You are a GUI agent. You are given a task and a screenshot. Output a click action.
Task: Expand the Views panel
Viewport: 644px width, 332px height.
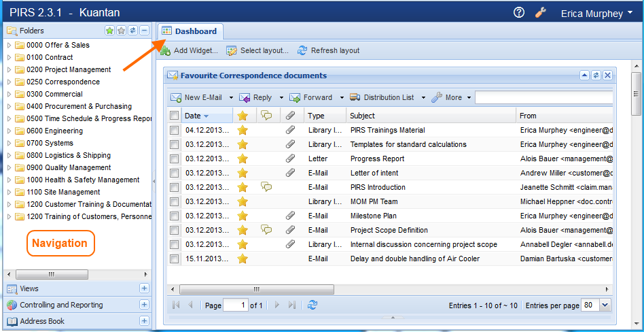[x=144, y=288]
